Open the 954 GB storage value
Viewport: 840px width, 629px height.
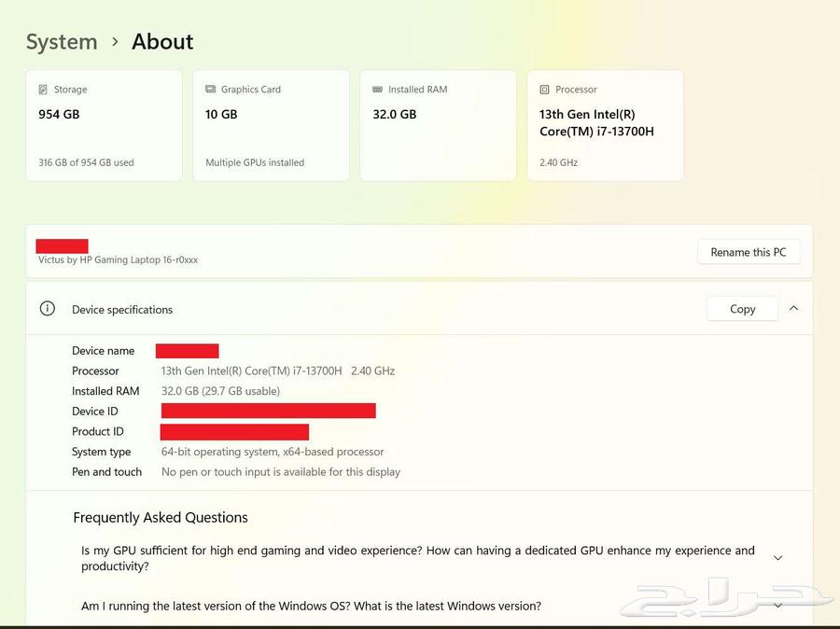click(x=59, y=115)
